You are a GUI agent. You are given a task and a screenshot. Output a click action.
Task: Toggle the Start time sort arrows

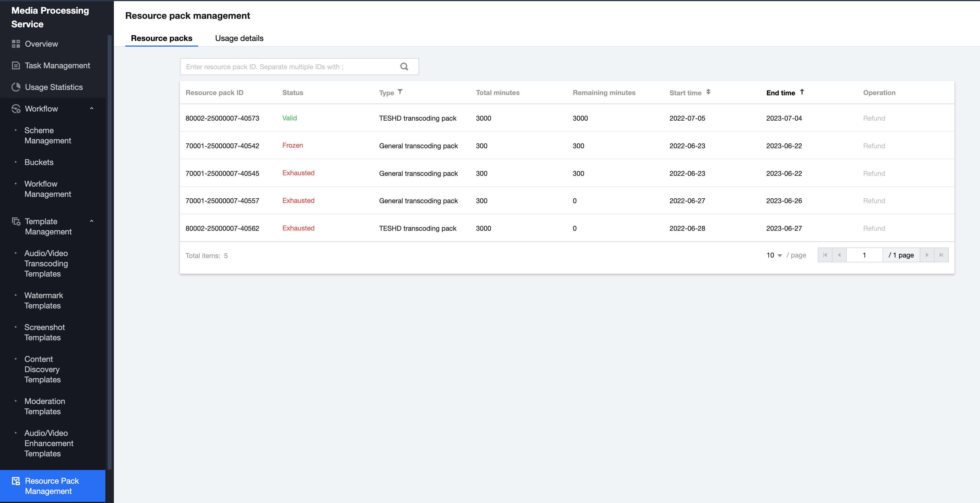[708, 92]
